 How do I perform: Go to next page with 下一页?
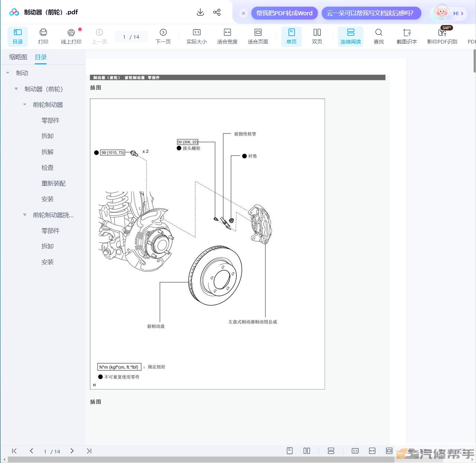[163, 37]
